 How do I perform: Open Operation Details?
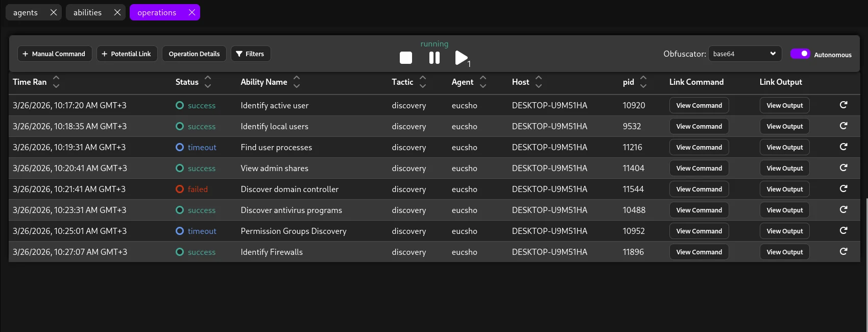click(x=194, y=54)
